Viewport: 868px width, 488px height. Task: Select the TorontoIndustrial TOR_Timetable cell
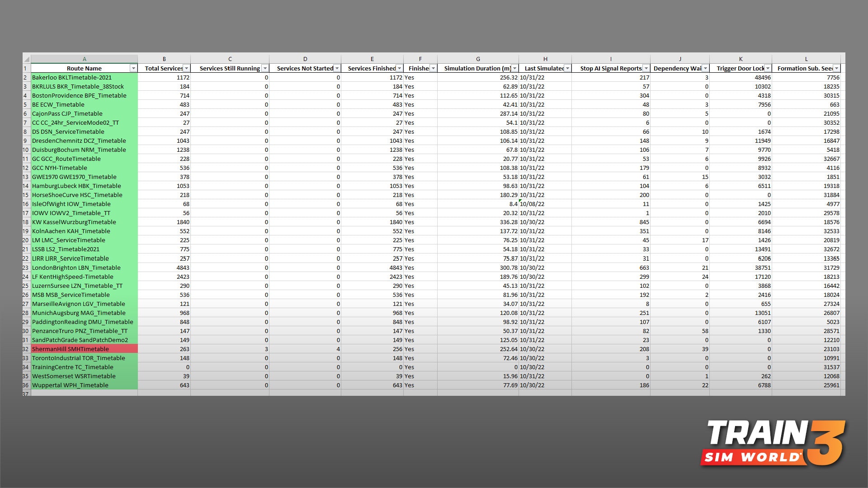[84, 358]
